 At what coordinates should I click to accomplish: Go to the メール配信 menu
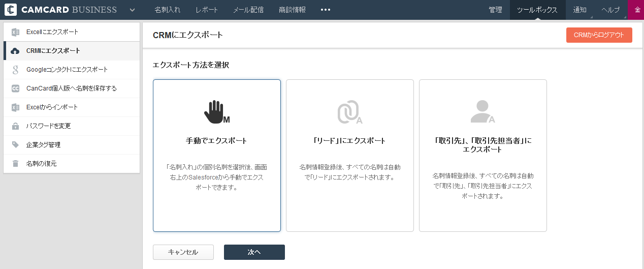pos(248,10)
